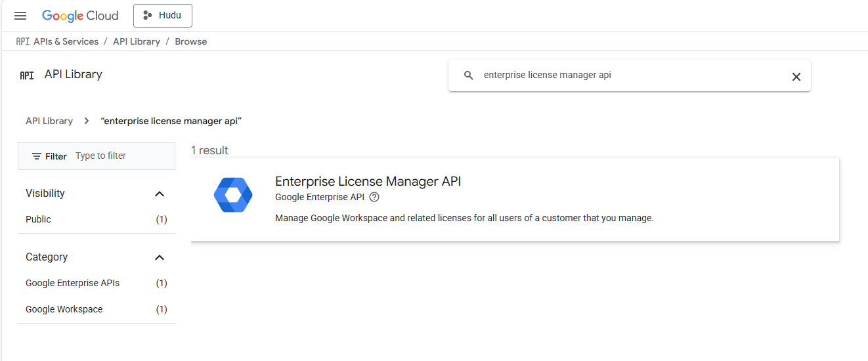Open the API Library breadcrumb in the top bar
The height and width of the screenshot is (361, 868).
point(137,41)
